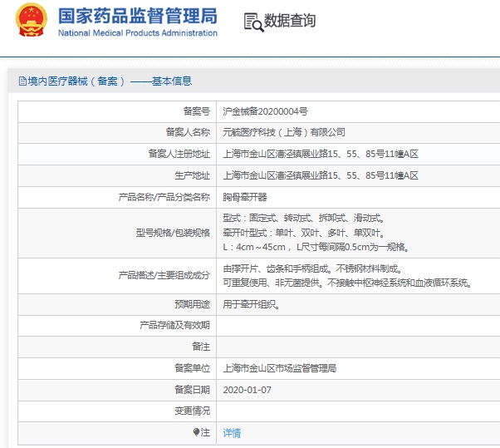Click the 产品名称/产品分类名称 label
Screen dimensions: 500x448
click(x=164, y=197)
